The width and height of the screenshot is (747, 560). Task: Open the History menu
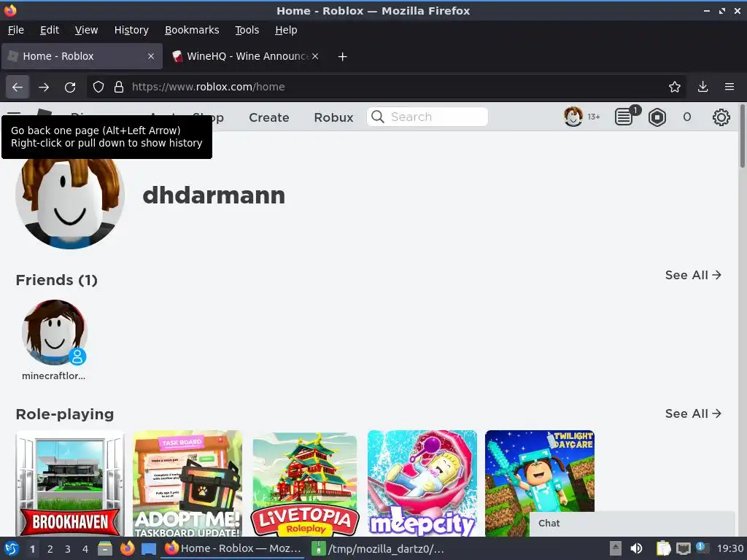coord(131,30)
